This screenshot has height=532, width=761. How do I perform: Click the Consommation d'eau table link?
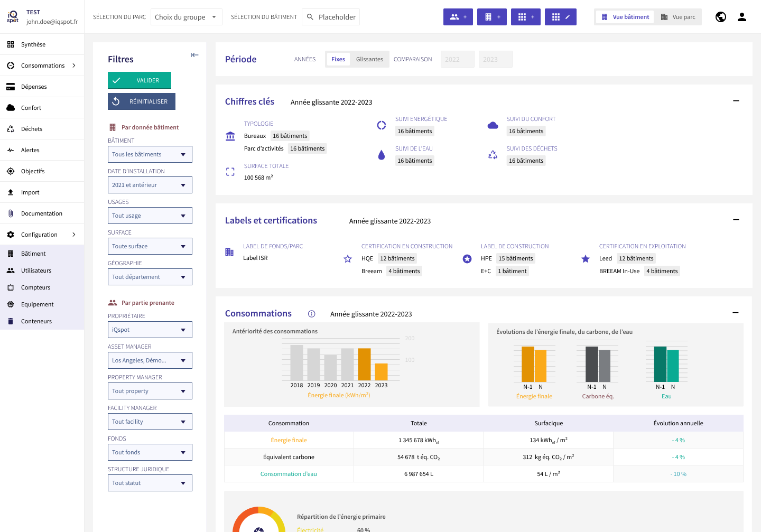(x=289, y=474)
